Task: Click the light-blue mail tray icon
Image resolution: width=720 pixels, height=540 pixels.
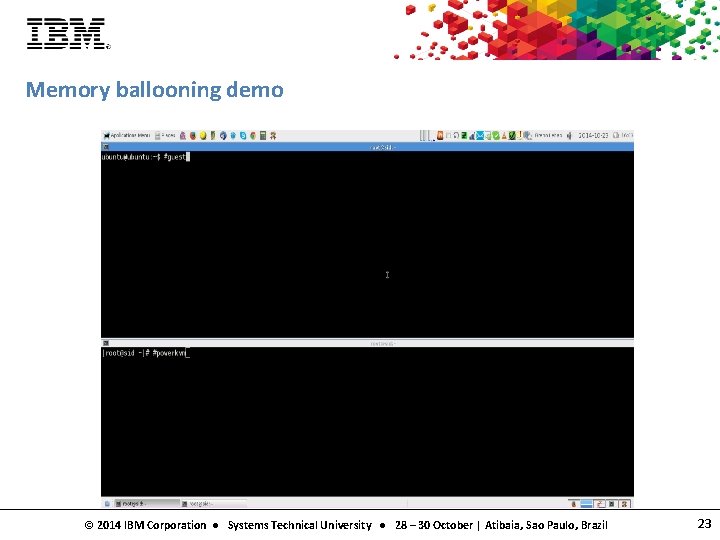Action: [x=480, y=135]
